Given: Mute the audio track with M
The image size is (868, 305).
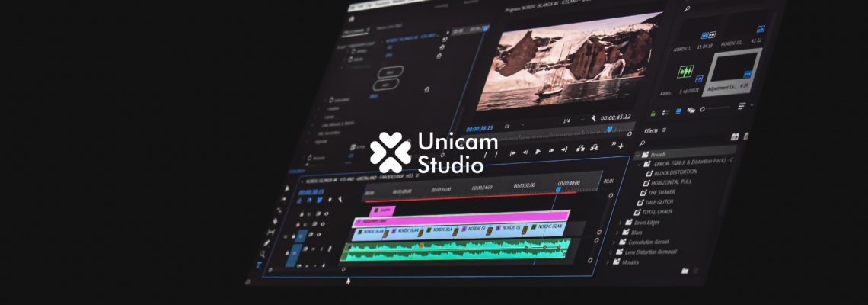Looking at the screenshot, I should [314, 249].
